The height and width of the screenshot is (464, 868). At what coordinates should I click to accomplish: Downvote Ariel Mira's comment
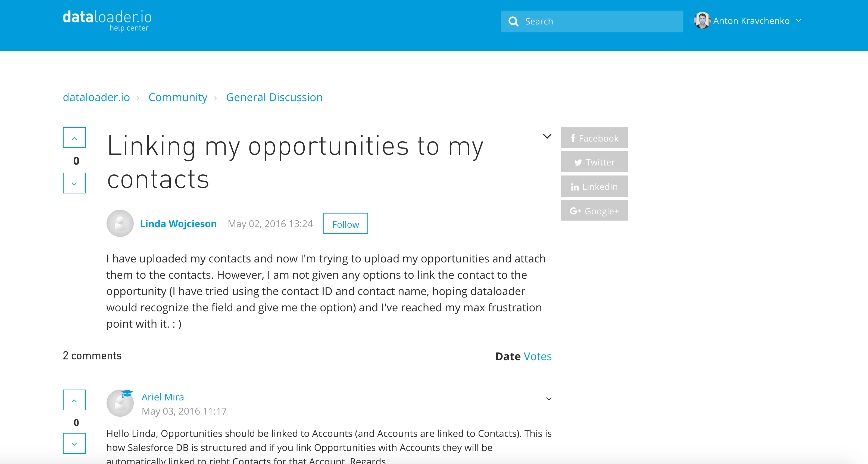(74, 443)
